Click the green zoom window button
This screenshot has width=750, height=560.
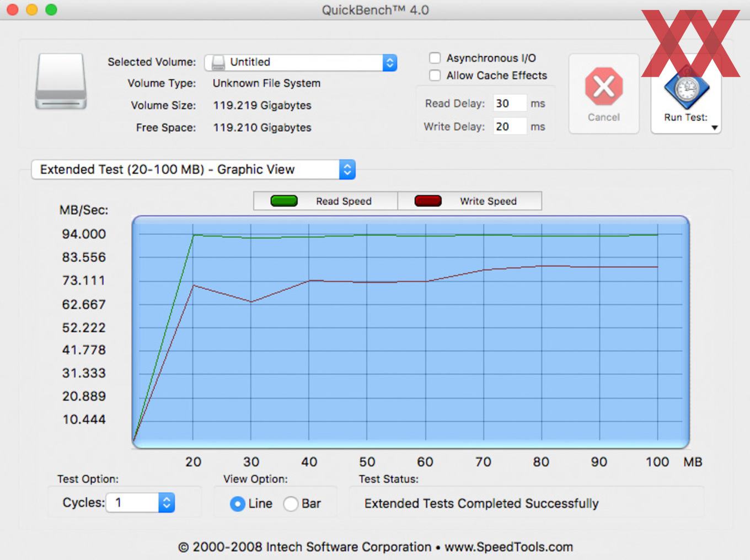pyautogui.click(x=51, y=10)
